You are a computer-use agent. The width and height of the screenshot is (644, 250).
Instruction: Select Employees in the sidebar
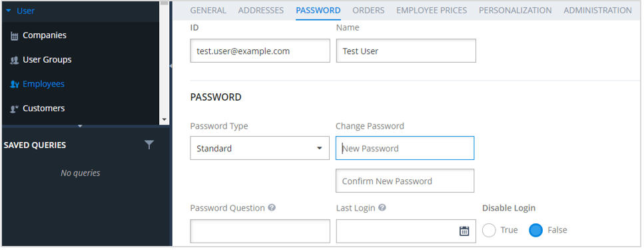43,84
